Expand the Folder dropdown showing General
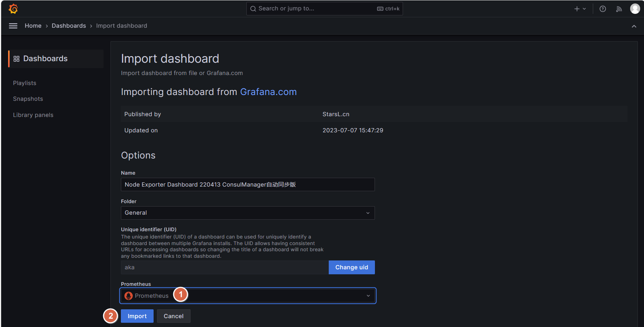The height and width of the screenshot is (327, 644). tap(248, 213)
